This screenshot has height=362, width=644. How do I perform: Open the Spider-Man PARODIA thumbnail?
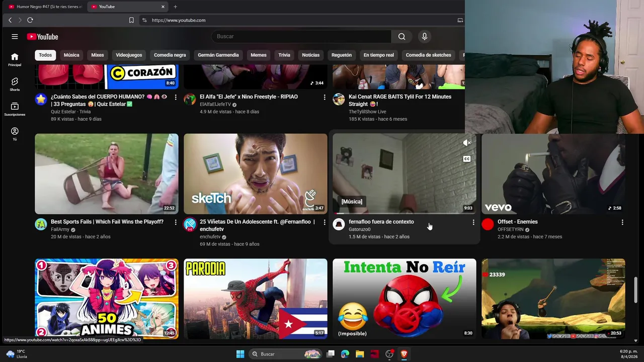tap(256, 299)
